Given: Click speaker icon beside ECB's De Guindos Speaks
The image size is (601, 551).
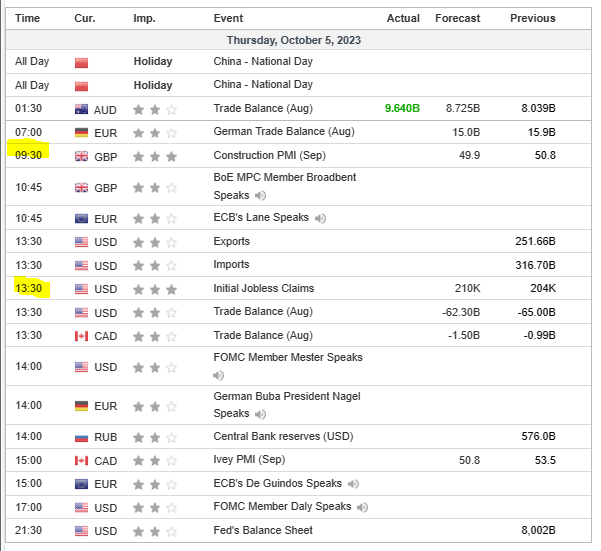Looking at the screenshot, I should [x=352, y=484].
